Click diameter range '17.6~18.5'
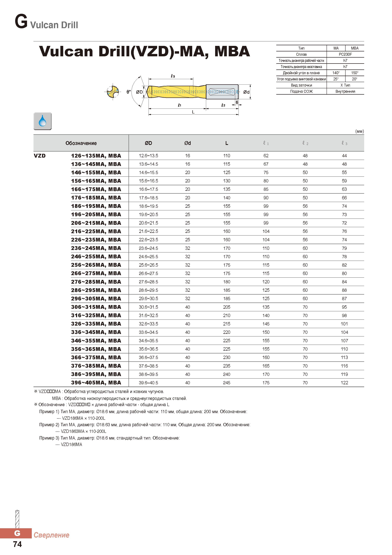This screenshot has width=392, height=555. (149, 198)
